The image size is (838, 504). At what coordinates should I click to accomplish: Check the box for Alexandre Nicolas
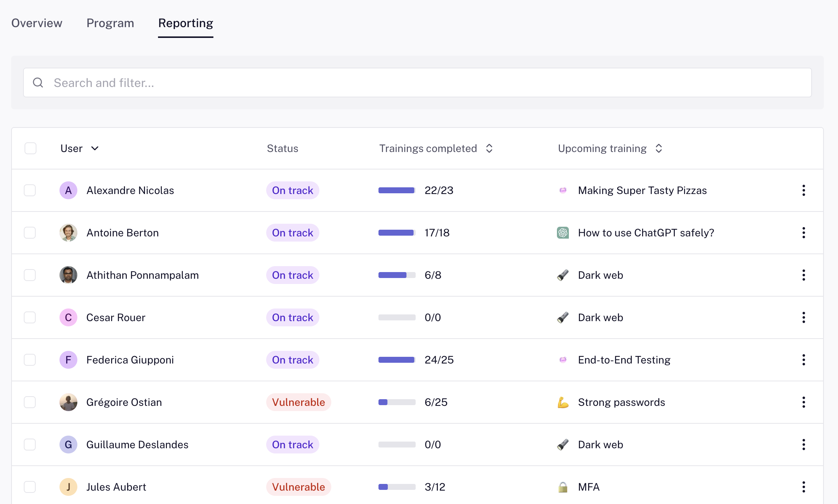click(x=30, y=190)
